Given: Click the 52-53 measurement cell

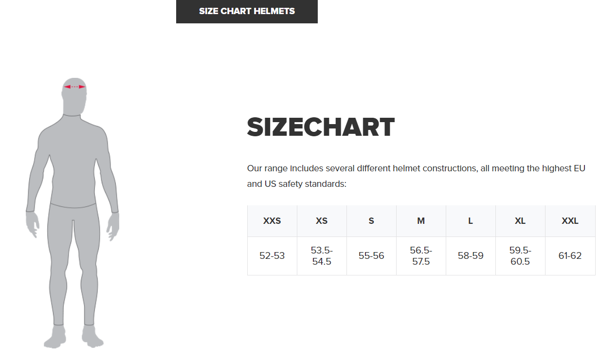Looking at the screenshot, I should (272, 255).
